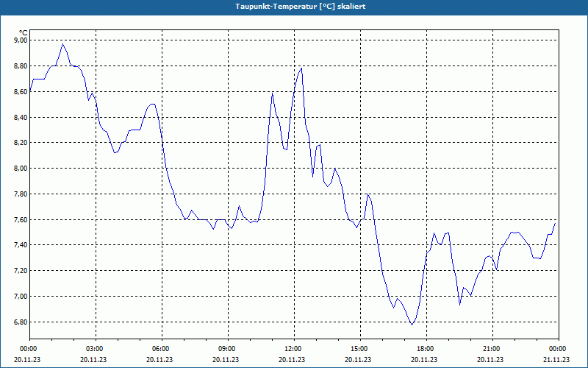
Task: Click the 21:00 time axis label
Action: (492, 348)
